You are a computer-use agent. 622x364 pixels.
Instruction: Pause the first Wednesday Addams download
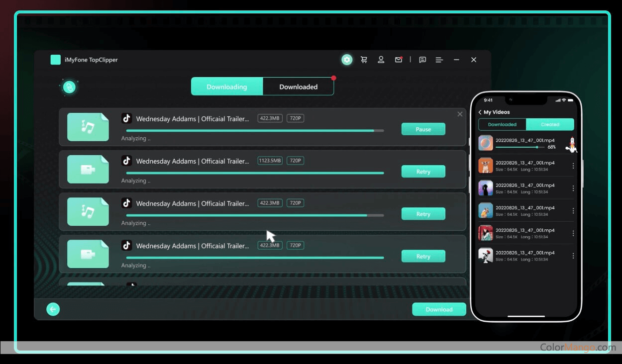(423, 129)
